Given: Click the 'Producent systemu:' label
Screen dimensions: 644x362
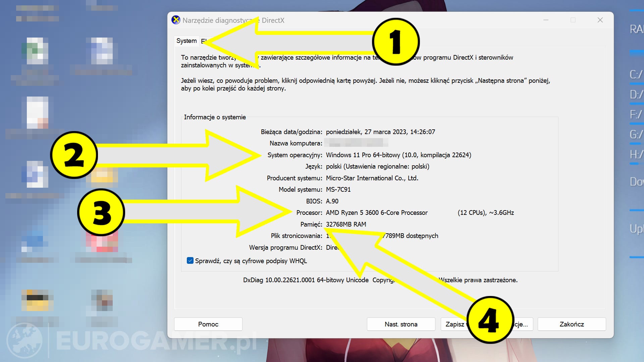Looking at the screenshot, I should [x=294, y=178].
